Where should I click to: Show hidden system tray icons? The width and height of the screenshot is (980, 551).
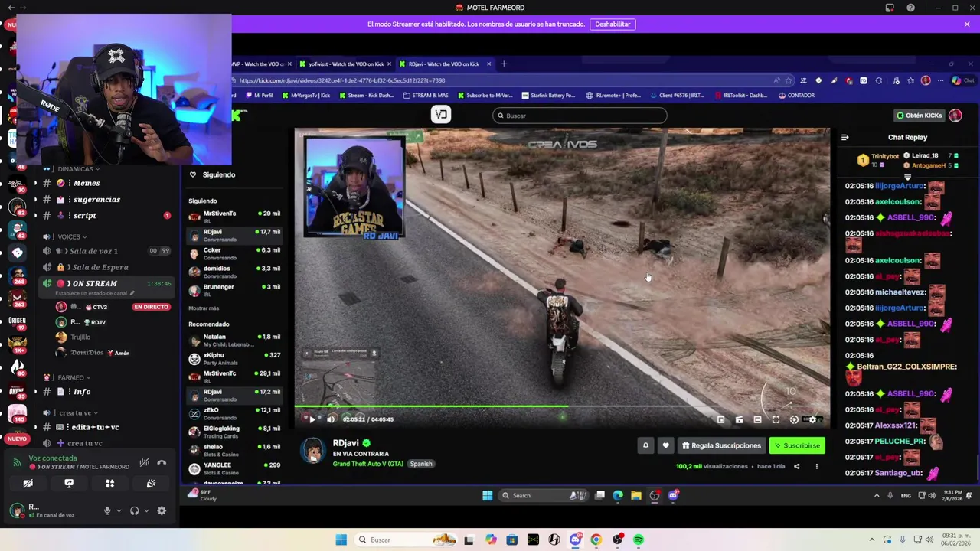[x=872, y=540]
